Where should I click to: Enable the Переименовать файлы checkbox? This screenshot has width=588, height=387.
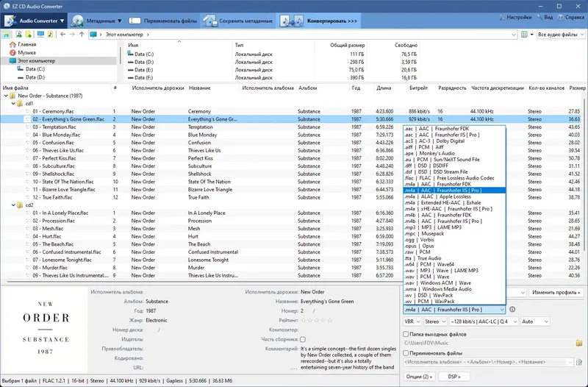tap(406, 353)
